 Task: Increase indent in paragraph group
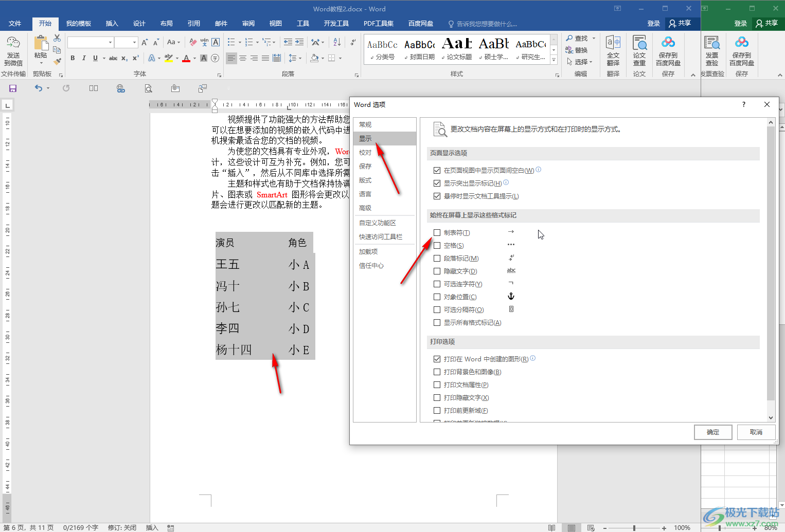point(299,42)
